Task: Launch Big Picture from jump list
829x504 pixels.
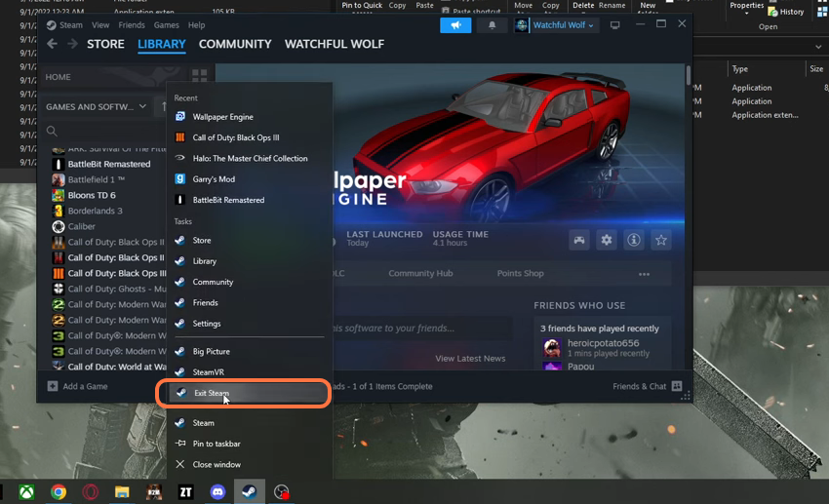Action: [250, 351]
